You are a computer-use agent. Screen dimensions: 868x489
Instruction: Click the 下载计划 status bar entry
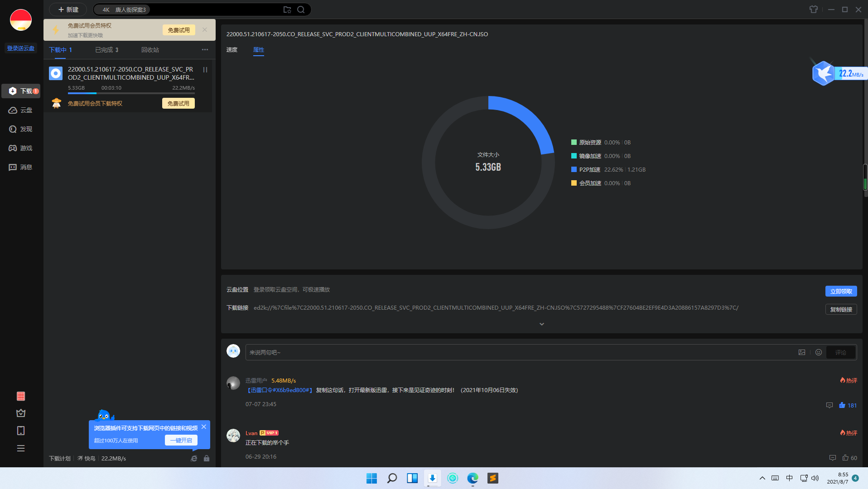pyautogui.click(x=60, y=458)
